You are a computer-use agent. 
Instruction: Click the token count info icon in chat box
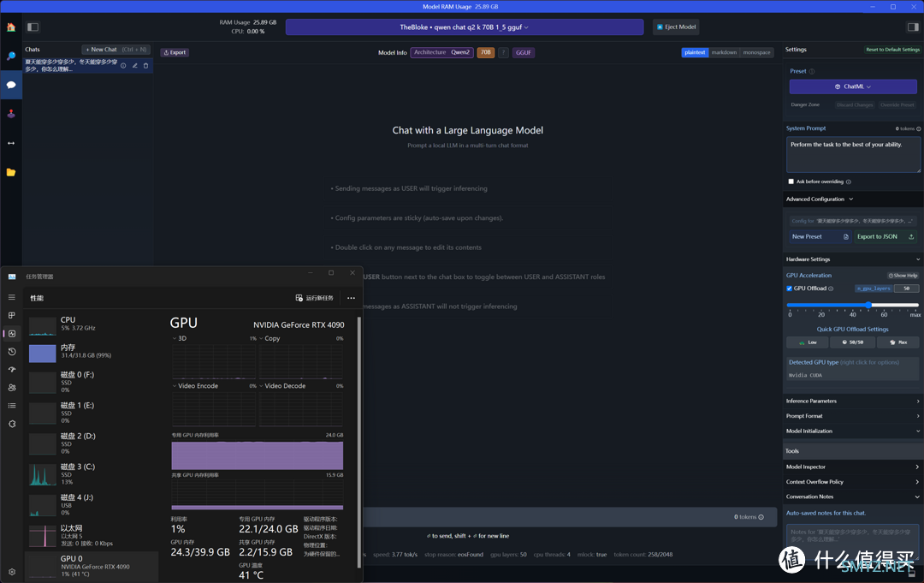(x=761, y=517)
